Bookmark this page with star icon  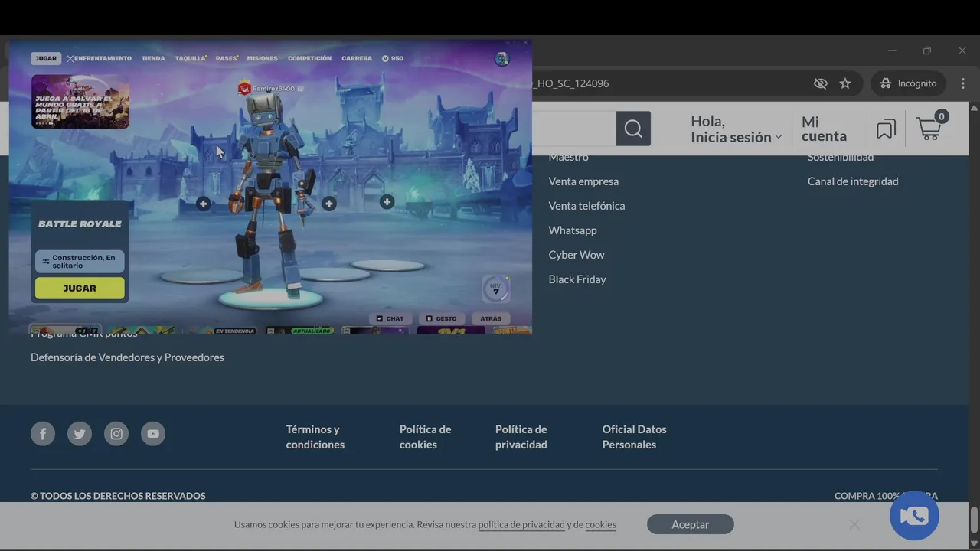click(x=845, y=83)
